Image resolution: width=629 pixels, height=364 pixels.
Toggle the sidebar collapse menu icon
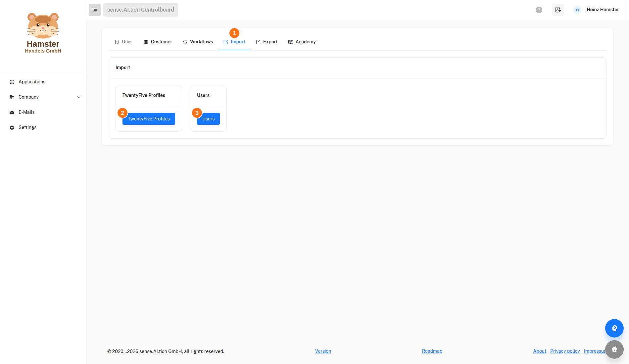(x=95, y=10)
